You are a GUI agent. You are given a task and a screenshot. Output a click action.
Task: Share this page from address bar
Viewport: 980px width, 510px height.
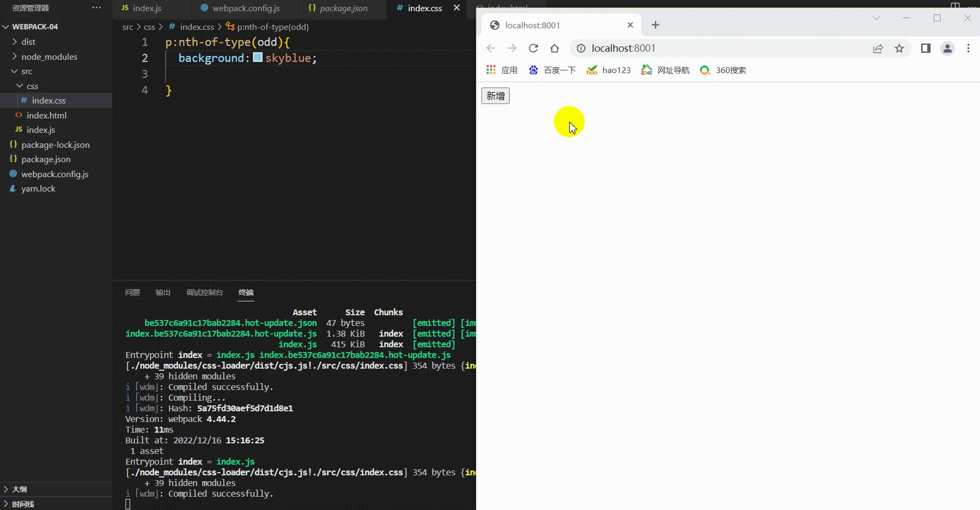click(878, 48)
